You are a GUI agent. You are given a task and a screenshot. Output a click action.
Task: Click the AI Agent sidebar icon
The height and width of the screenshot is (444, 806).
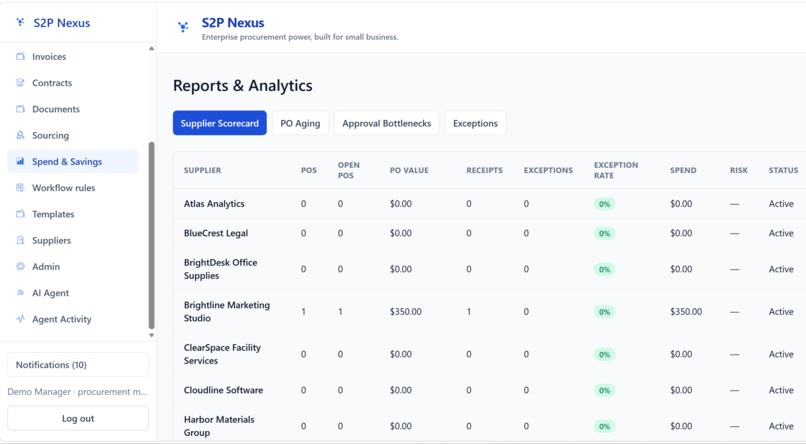coord(20,292)
